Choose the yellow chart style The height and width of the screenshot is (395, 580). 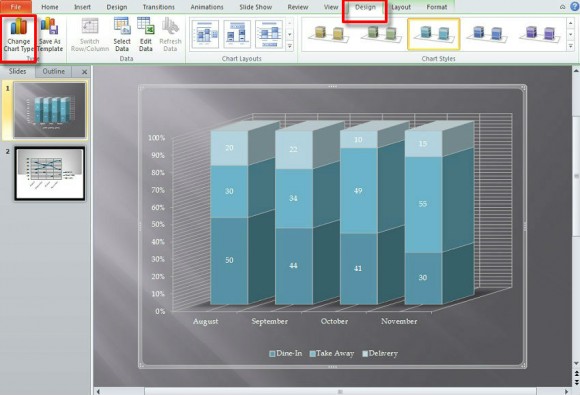(x=328, y=34)
